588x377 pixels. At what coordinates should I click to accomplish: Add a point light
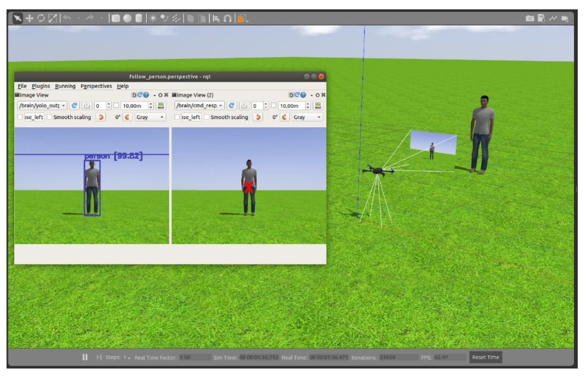pos(153,18)
